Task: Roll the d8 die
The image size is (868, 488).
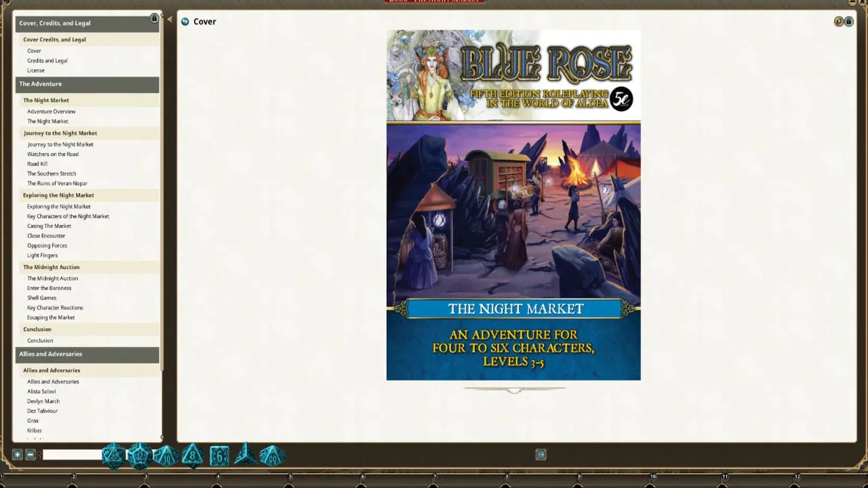Action: tap(193, 456)
